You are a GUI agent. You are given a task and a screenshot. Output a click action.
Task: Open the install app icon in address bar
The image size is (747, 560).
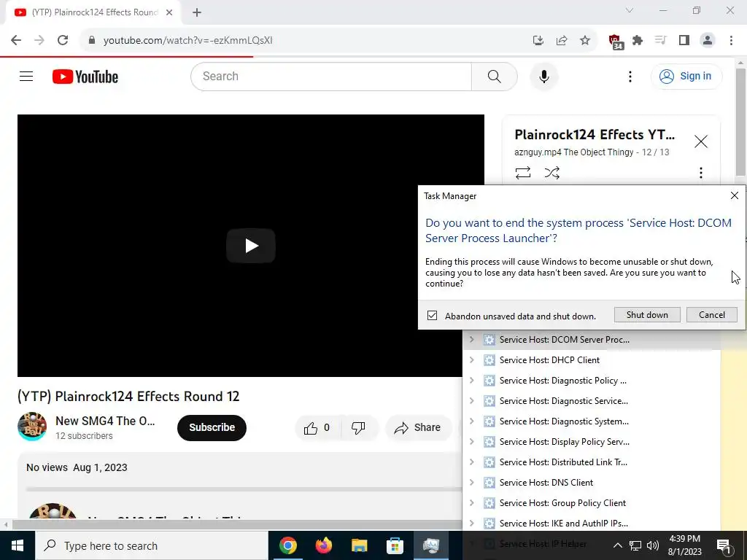click(x=538, y=41)
